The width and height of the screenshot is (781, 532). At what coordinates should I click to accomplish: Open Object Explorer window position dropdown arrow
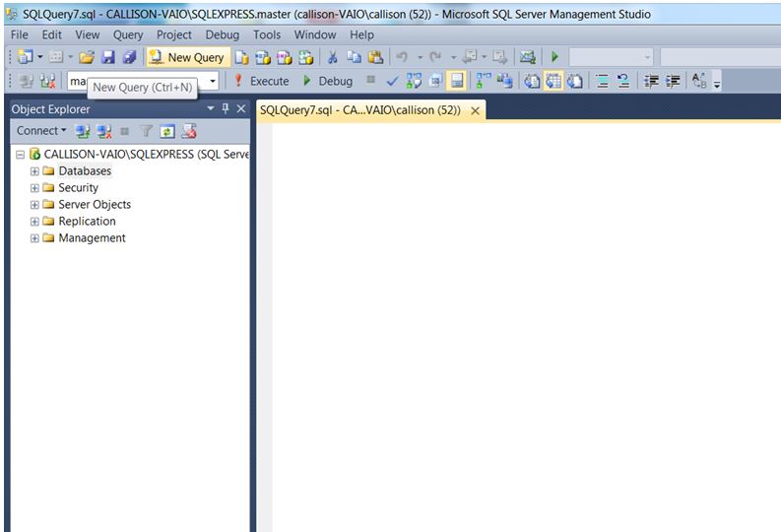point(211,108)
